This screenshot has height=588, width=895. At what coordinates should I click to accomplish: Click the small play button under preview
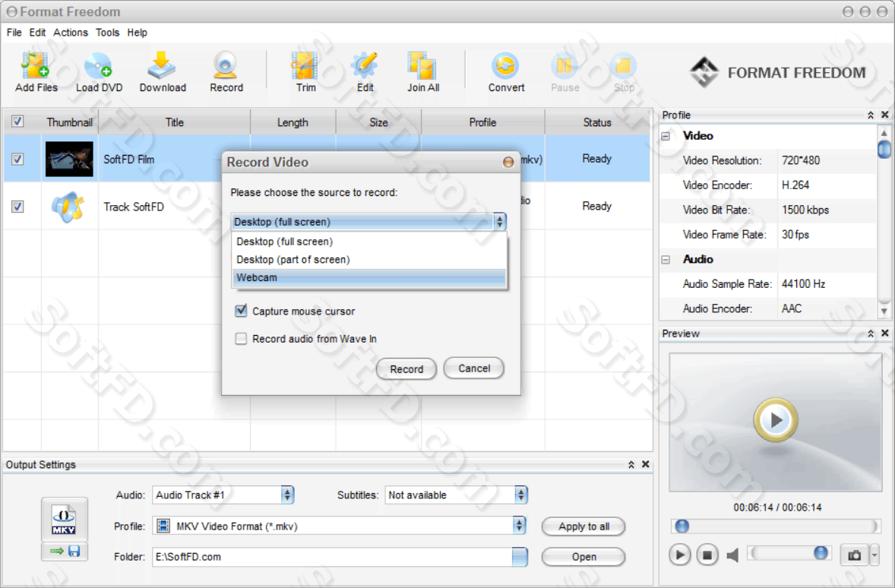pyautogui.click(x=679, y=555)
